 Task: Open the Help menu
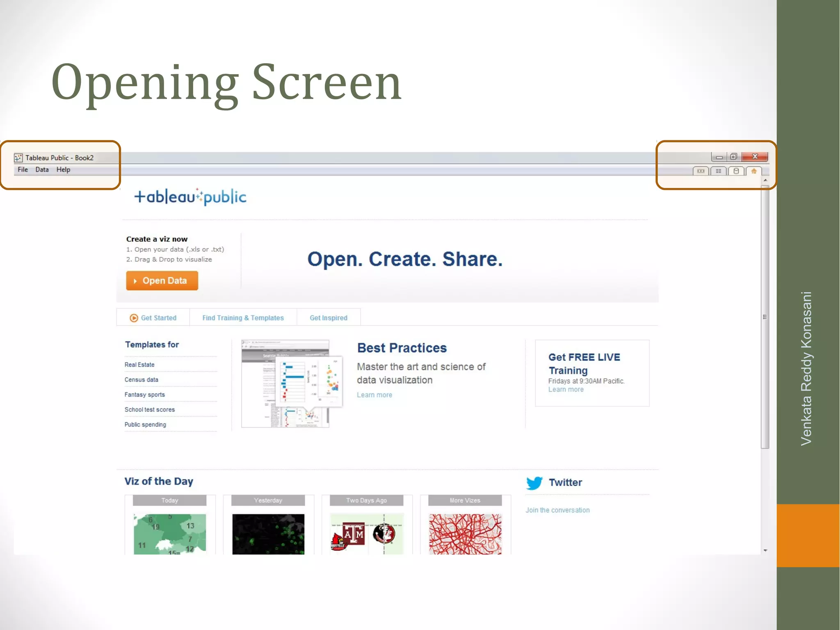[63, 170]
